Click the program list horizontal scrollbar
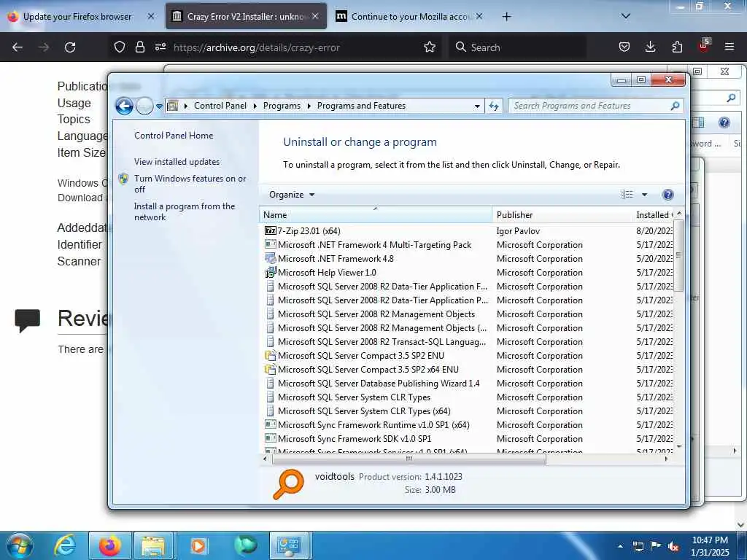The width and height of the screenshot is (747, 560). (409, 459)
